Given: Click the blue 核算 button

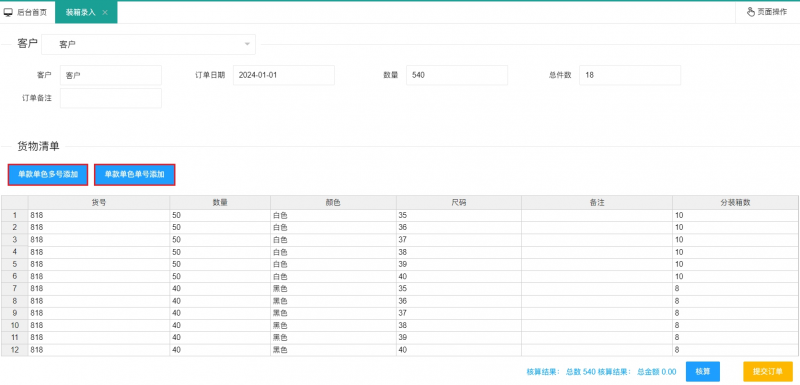Looking at the screenshot, I should pyautogui.click(x=703, y=372).
